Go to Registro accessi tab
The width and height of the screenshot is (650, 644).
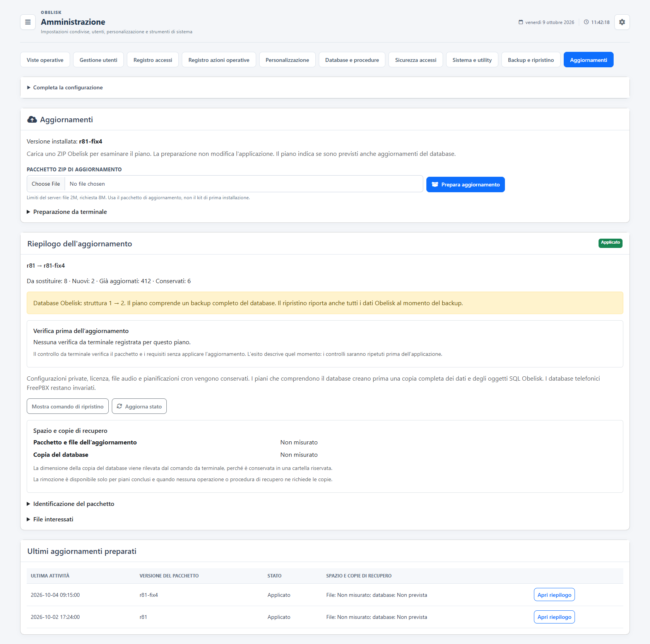click(x=153, y=60)
